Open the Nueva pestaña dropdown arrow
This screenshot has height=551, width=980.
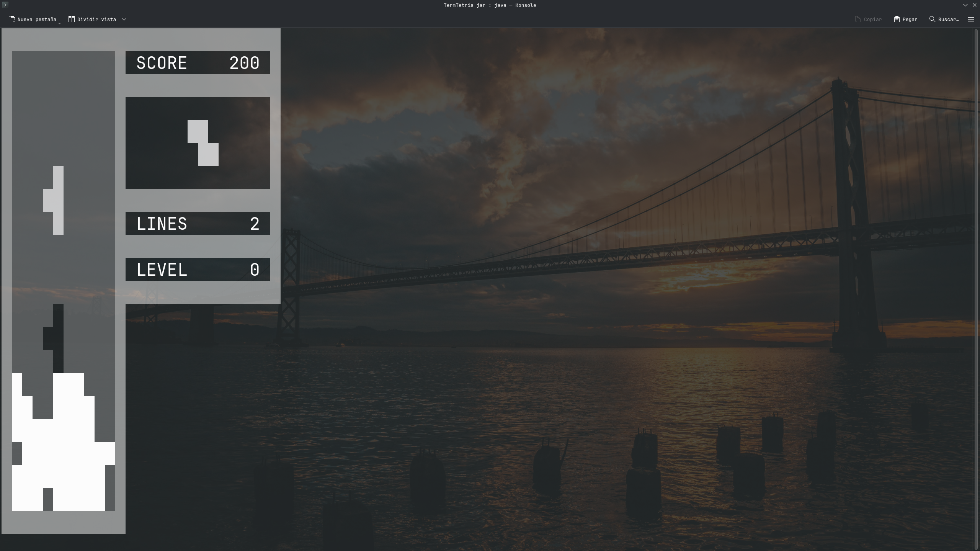click(59, 23)
